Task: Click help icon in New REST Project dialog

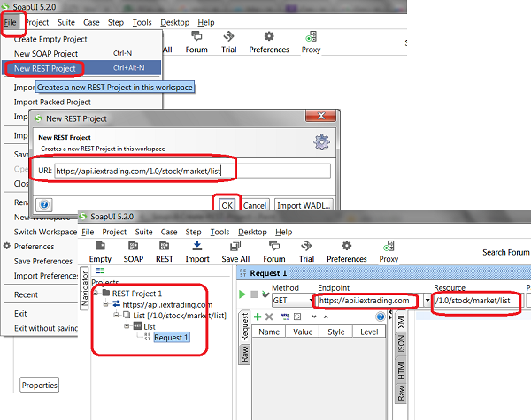Action: pos(44,203)
